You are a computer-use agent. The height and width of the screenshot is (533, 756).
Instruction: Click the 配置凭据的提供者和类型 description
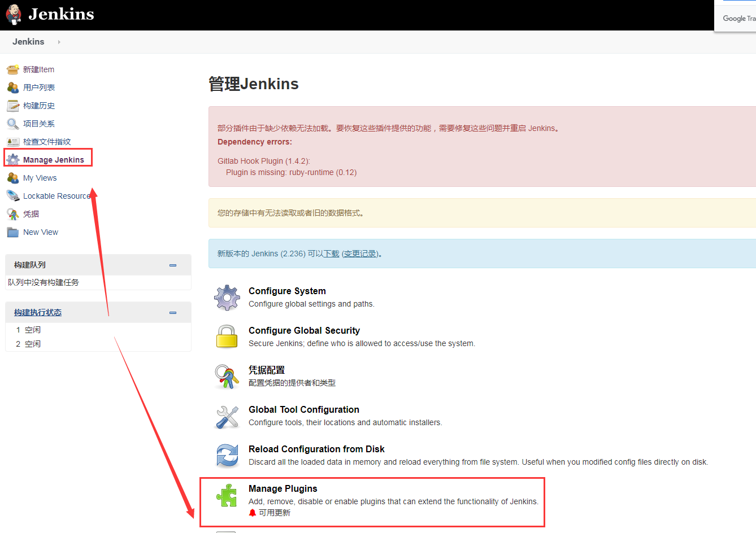tap(292, 383)
